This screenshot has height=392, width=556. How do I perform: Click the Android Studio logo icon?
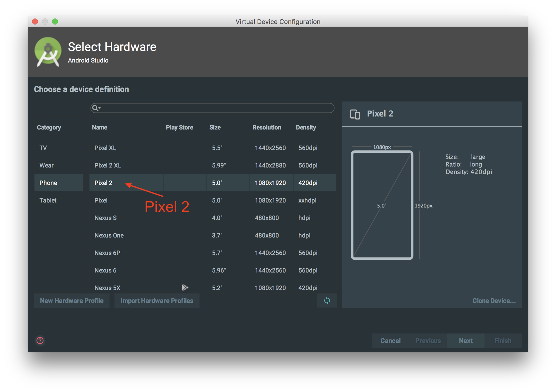click(48, 52)
